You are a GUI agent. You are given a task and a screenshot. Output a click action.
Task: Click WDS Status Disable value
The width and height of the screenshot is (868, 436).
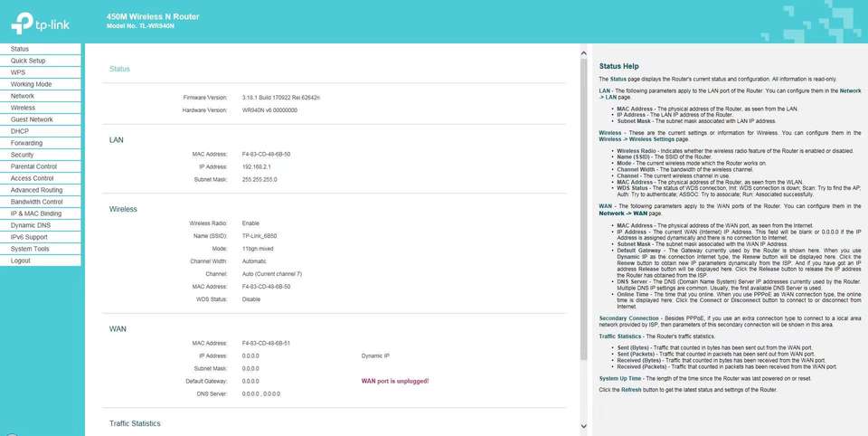(x=250, y=299)
